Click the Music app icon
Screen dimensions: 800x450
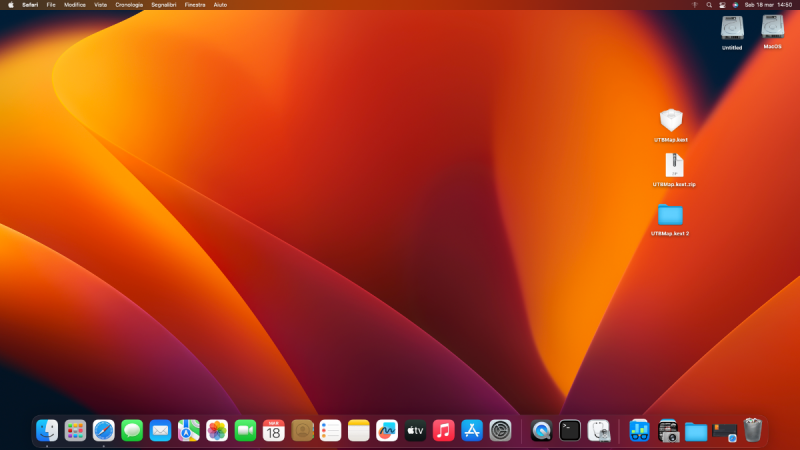pyautogui.click(x=444, y=430)
